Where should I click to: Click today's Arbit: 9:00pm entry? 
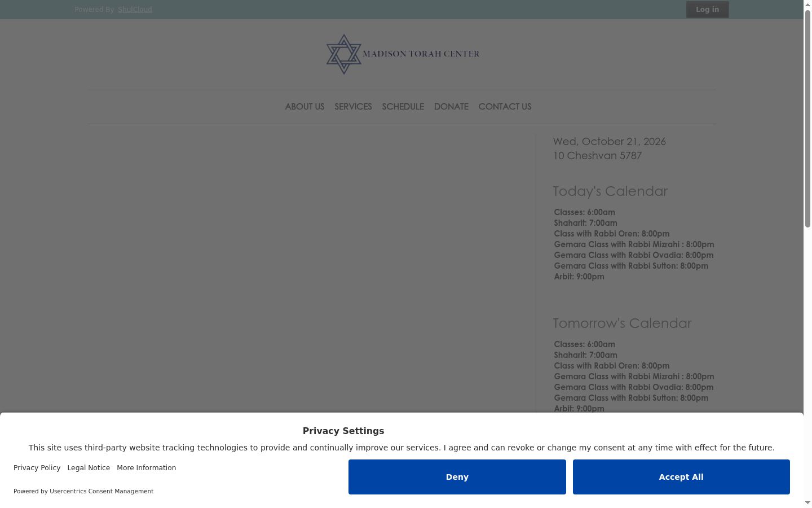[579, 277]
